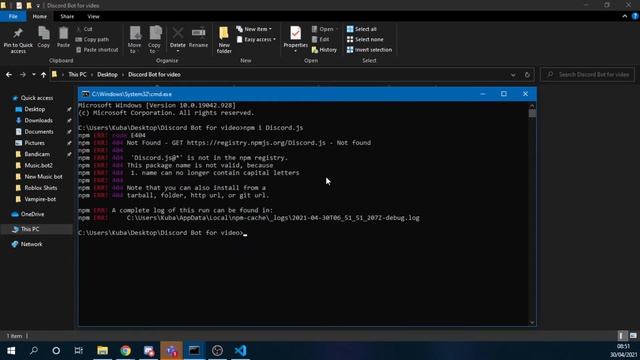Viewport: 640px width, 360px height.
Task: Open Visual Studio Code from taskbar
Action: pyautogui.click(x=240, y=351)
